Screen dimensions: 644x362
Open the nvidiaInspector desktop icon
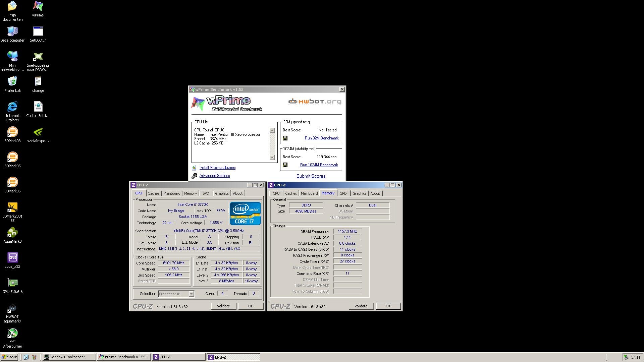point(38,132)
